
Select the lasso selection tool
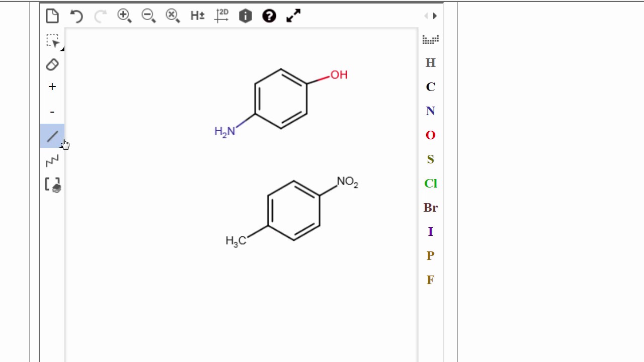pos(52,40)
